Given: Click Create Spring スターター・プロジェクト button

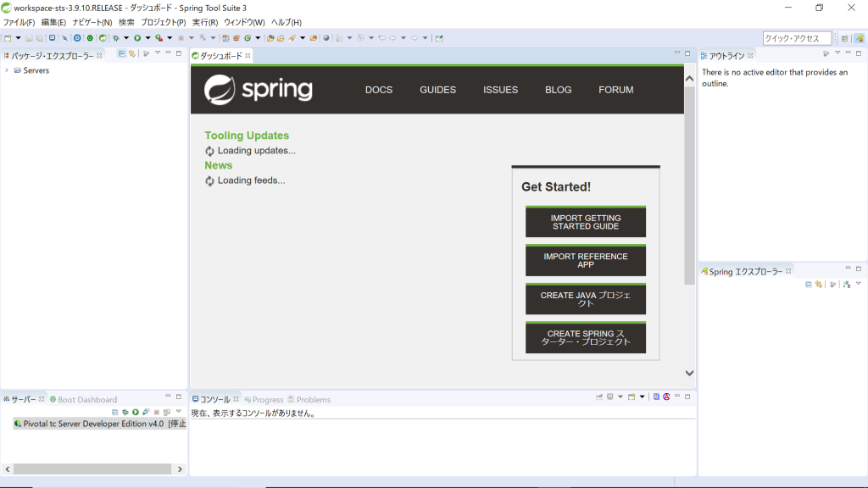Looking at the screenshot, I should pyautogui.click(x=586, y=337).
